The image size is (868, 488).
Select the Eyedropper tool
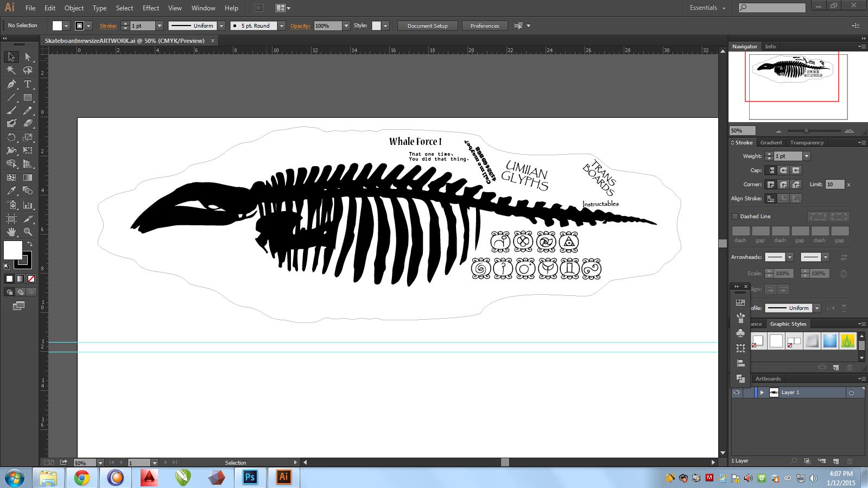[x=11, y=191]
